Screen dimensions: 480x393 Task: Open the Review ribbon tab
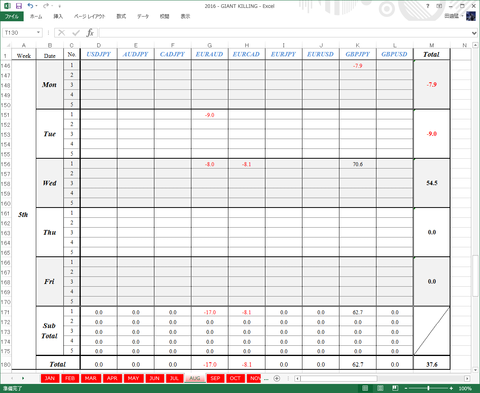pyautogui.click(x=164, y=16)
